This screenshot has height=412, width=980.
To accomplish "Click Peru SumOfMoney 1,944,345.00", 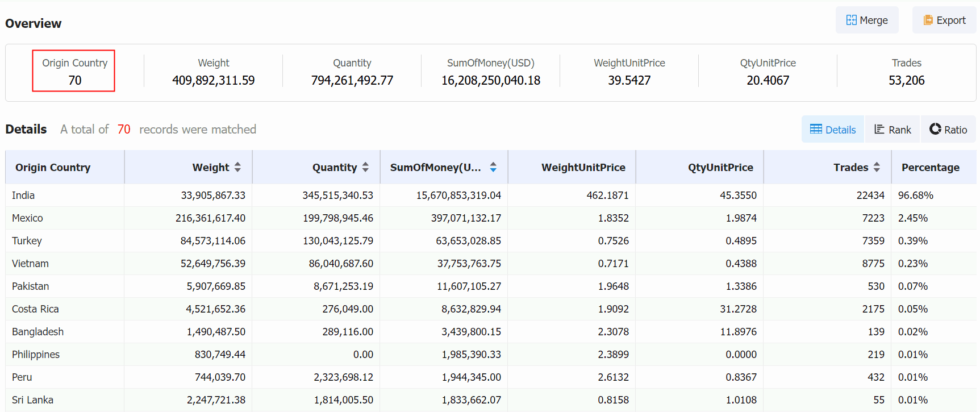I will (472, 377).
